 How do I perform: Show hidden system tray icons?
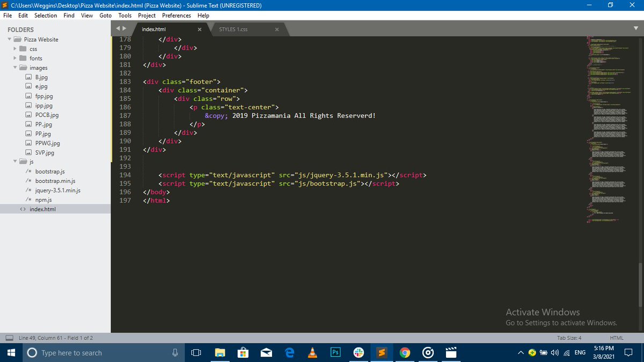pos(521,352)
